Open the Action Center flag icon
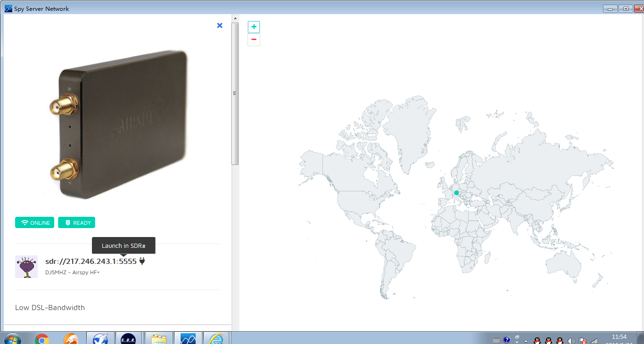Image resolution: width=644 pixels, height=344 pixels. tap(583, 341)
